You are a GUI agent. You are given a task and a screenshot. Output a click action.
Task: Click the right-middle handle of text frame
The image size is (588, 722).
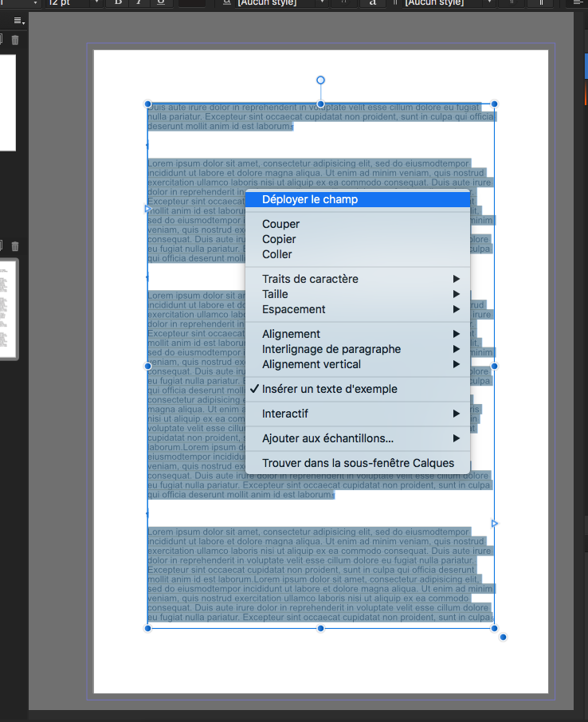(x=494, y=366)
